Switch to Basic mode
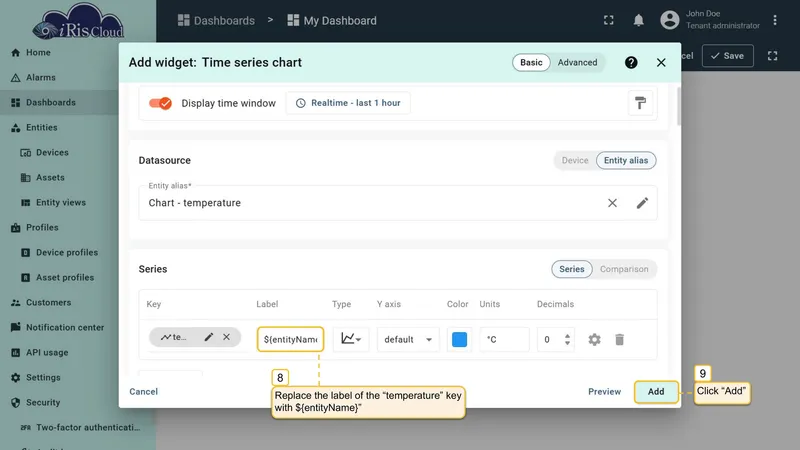Screen dimensions: 800x450 531,62
